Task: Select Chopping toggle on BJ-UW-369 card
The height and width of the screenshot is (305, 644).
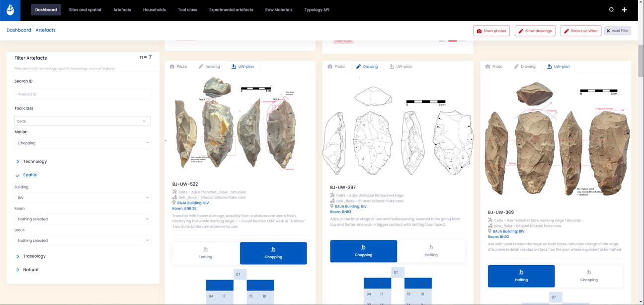Action: coord(588,276)
